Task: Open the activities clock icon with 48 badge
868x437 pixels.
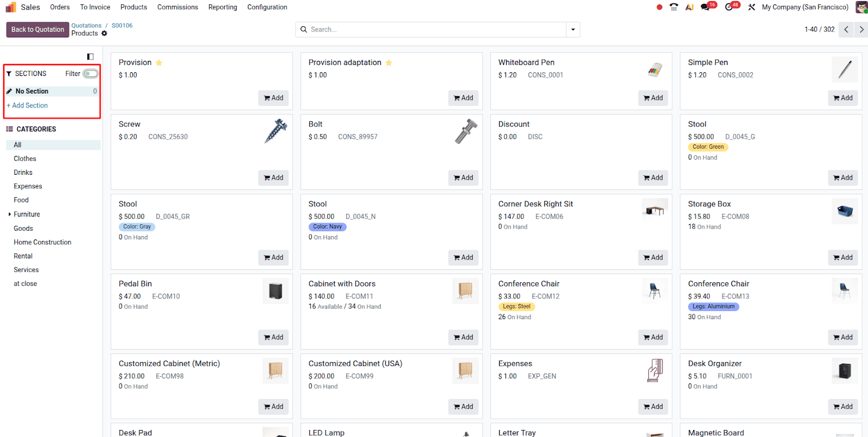Action: (x=729, y=7)
